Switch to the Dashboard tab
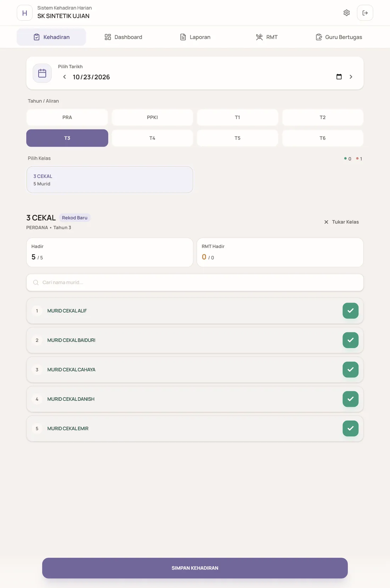 (123, 37)
